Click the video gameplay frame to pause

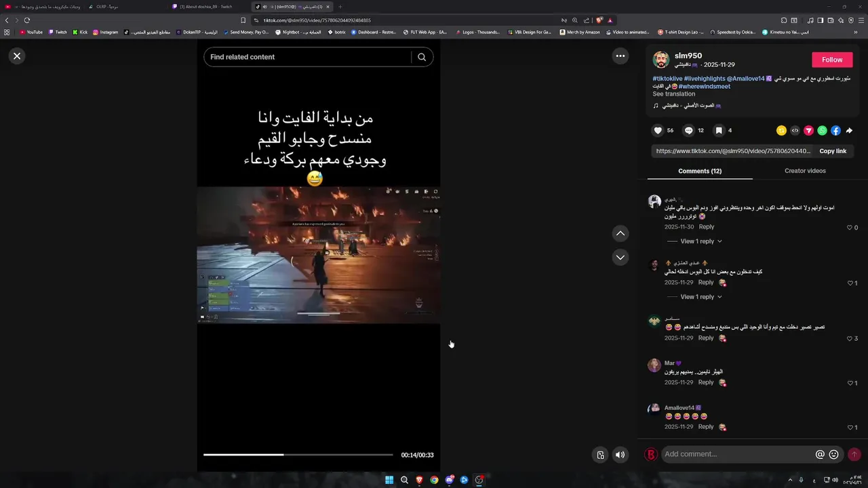(x=319, y=255)
